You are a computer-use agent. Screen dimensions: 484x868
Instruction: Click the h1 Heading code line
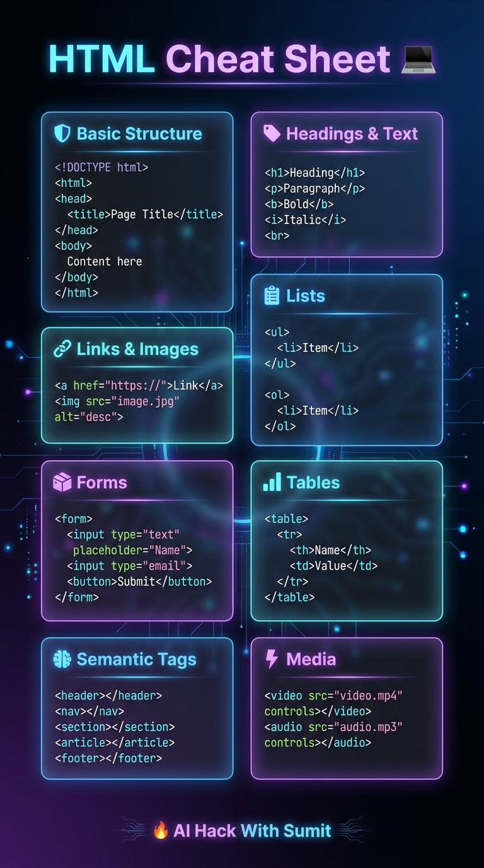(314, 173)
